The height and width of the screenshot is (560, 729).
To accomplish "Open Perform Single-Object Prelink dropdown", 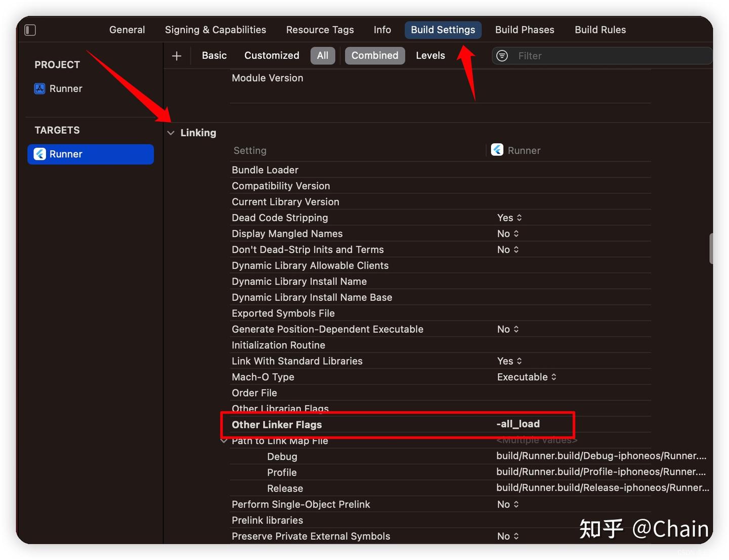I will 508,504.
